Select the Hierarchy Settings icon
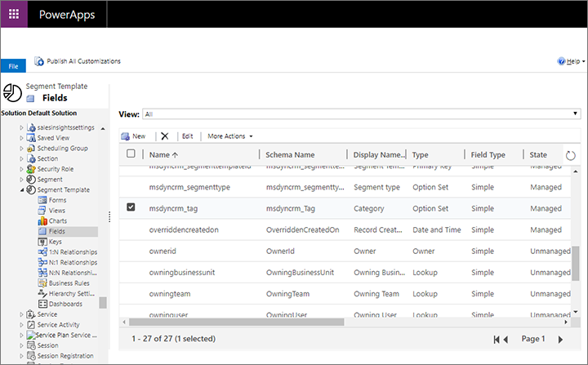Viewport: 588px width, 365px height. click(x=42, y=293)
